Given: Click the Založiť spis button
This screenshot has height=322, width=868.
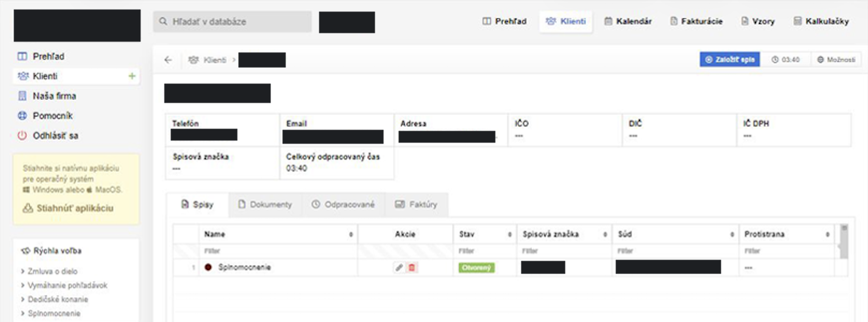Looking at the screenshot, I should click(729, 60).
